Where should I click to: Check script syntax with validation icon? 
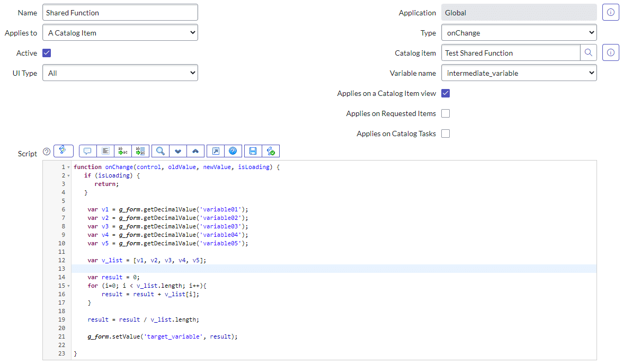pos(271,151)
